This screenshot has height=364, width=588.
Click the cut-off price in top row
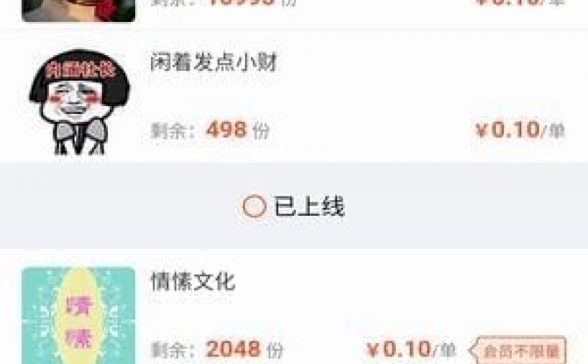click(520, 3)
